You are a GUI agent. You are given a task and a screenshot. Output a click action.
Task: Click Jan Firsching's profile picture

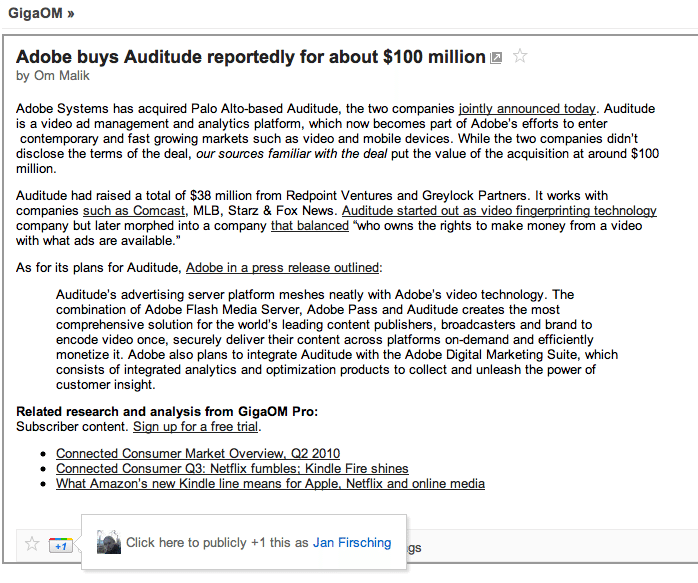(x=109, y=542)
